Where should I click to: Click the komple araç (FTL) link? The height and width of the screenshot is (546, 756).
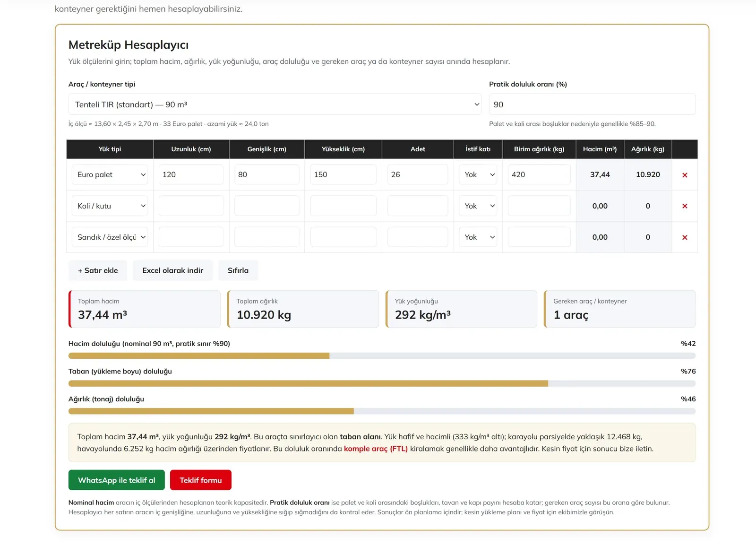[x=376, y=449]
